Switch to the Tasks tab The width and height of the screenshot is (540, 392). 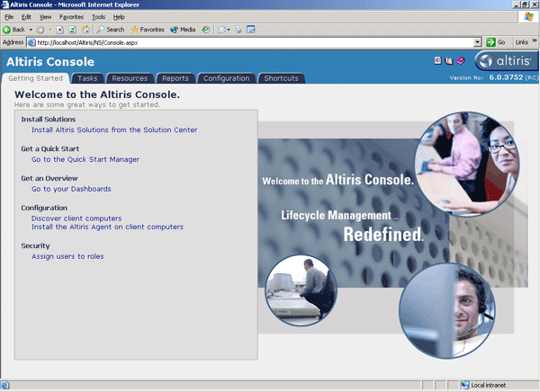pos(87,78)
